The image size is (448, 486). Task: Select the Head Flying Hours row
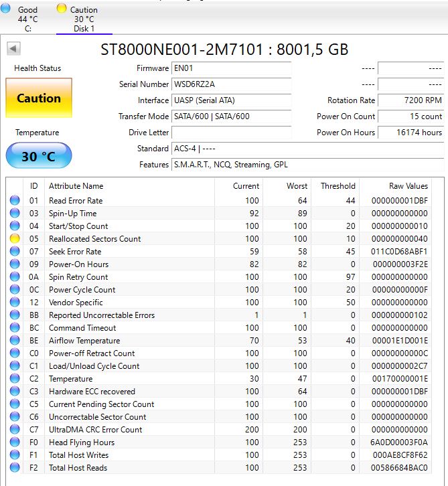coord(219,442)
